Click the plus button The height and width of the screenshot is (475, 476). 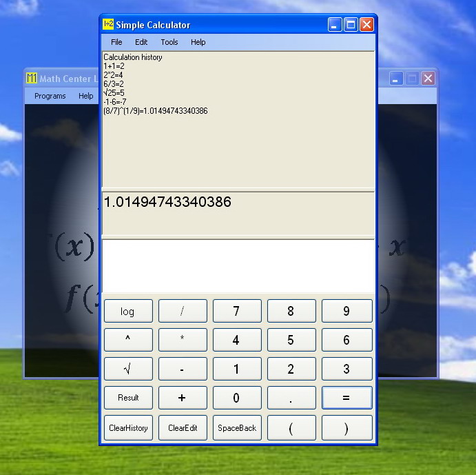pos(183,398)
